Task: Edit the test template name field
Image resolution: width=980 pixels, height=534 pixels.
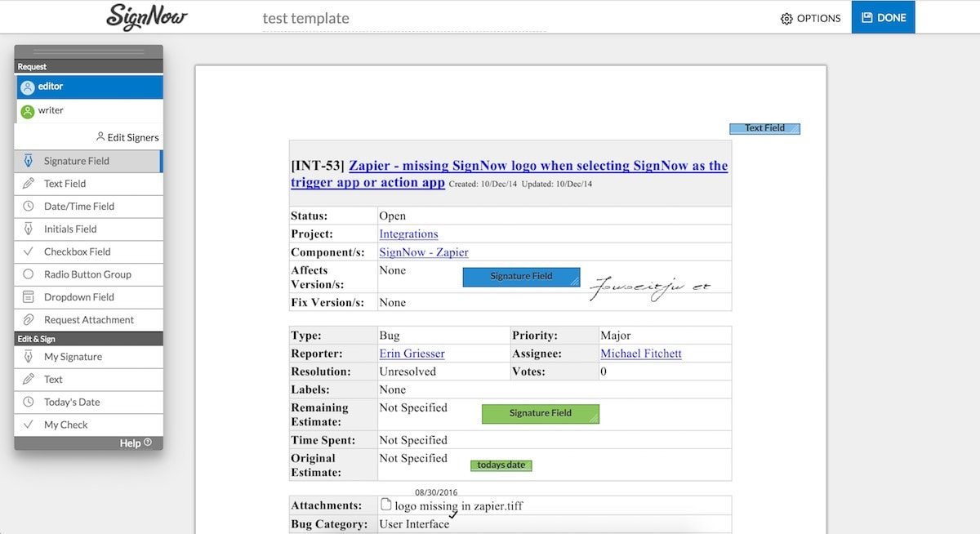Action: 404,18
